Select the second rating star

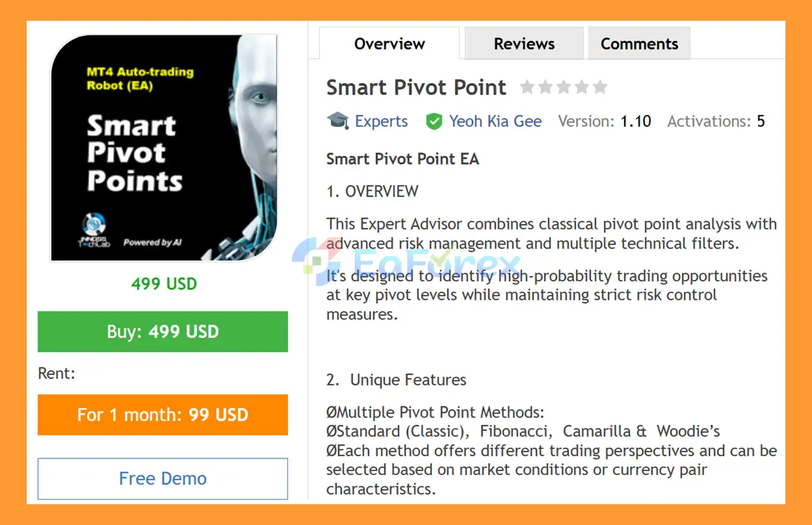[546, 87]
